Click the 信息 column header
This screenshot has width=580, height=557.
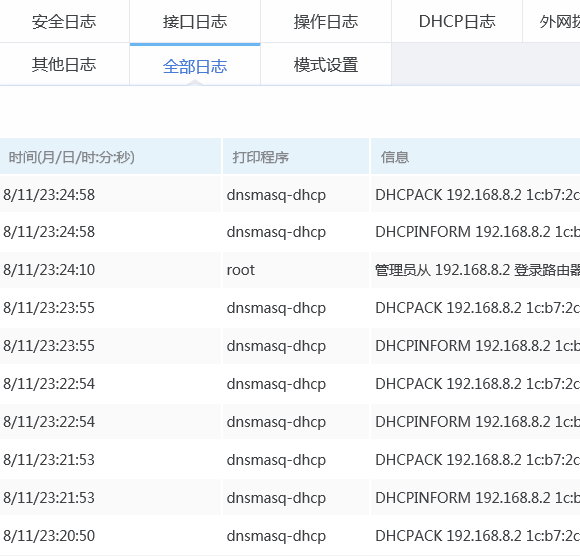[475, 156]
